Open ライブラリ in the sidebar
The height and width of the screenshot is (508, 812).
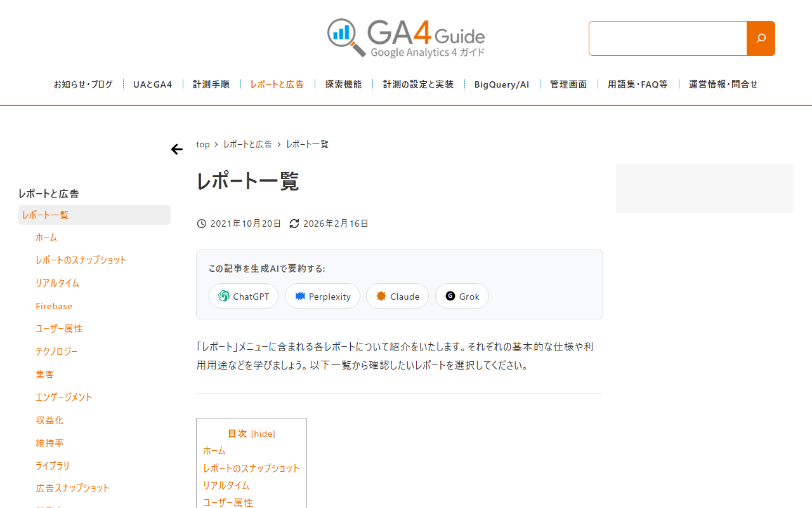(53, 466)
